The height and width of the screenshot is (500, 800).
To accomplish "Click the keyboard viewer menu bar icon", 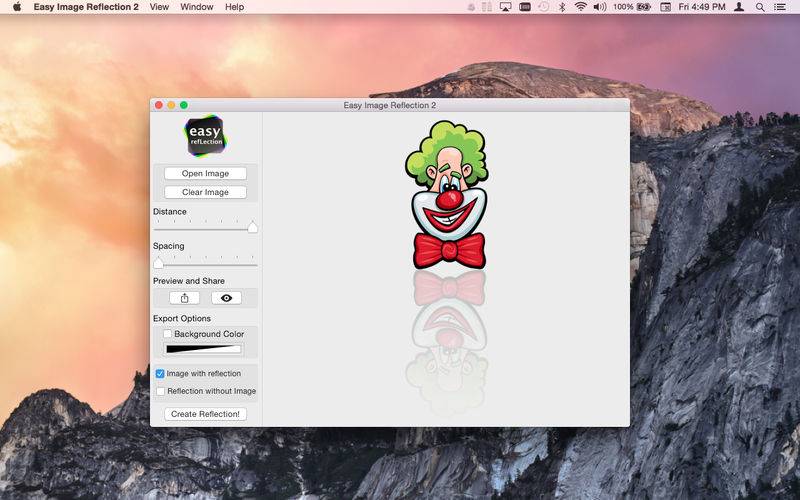I will [x=524, y=7].
